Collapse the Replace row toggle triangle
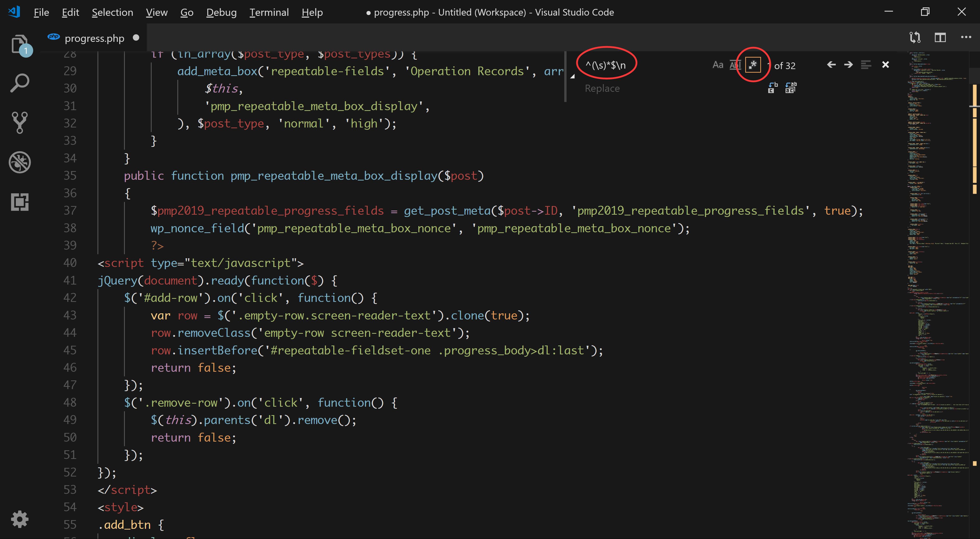 [x=572, y=76]
